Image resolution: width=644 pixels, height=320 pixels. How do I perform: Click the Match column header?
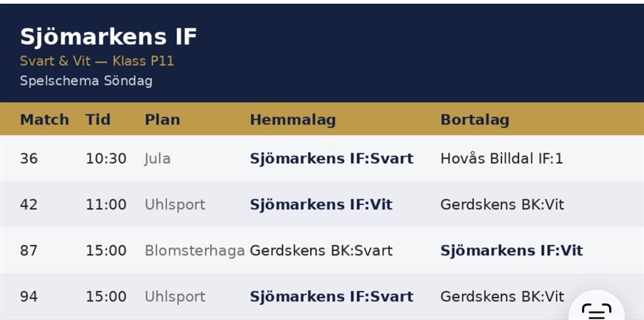pos(44,120)
